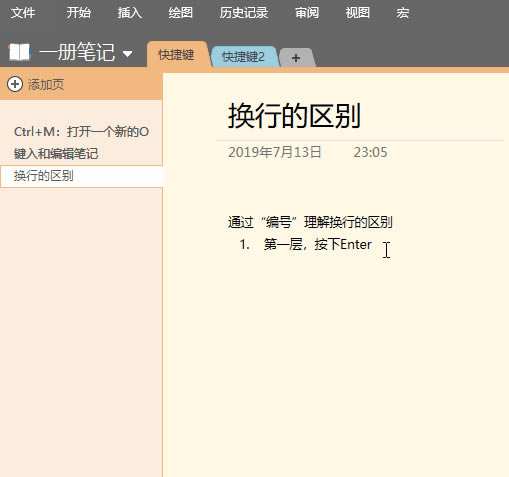Open the 文件 menu
The width and height of the screenshot is (509, 477).
(x=23, y=13)
